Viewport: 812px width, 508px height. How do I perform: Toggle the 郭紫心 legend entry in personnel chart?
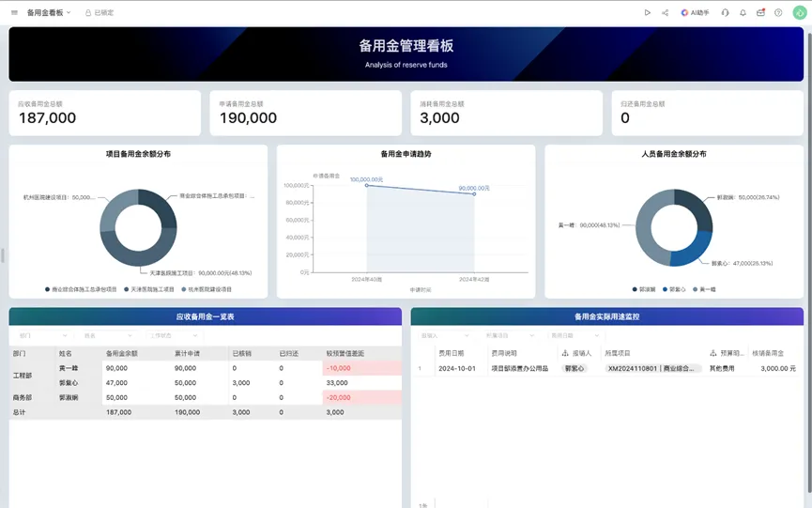(674, 289)
